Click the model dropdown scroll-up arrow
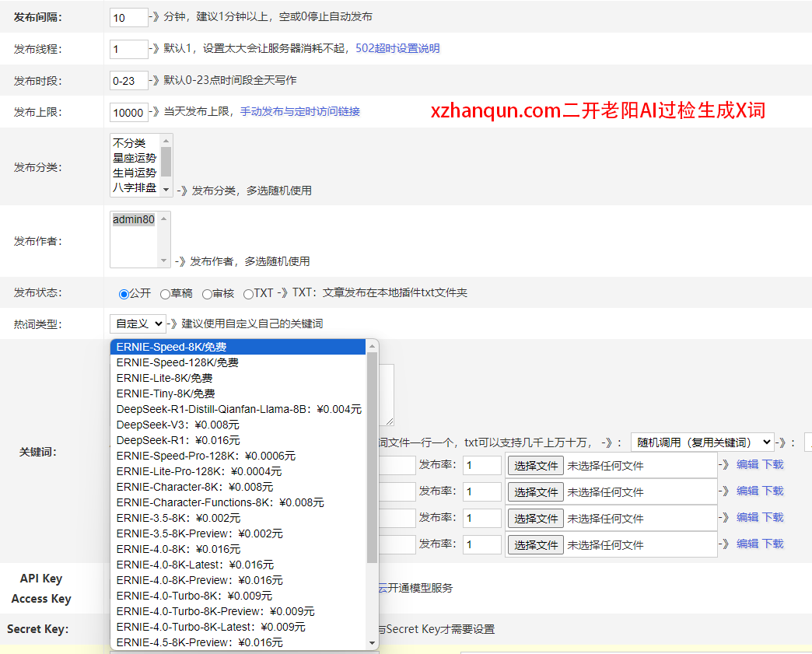The image size is (812, 654). click(372, 346)
